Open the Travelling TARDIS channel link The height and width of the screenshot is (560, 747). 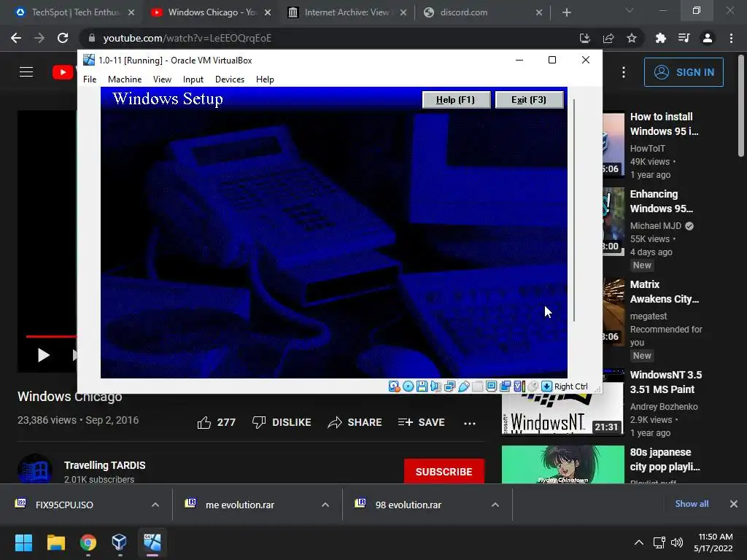(105, 465)
